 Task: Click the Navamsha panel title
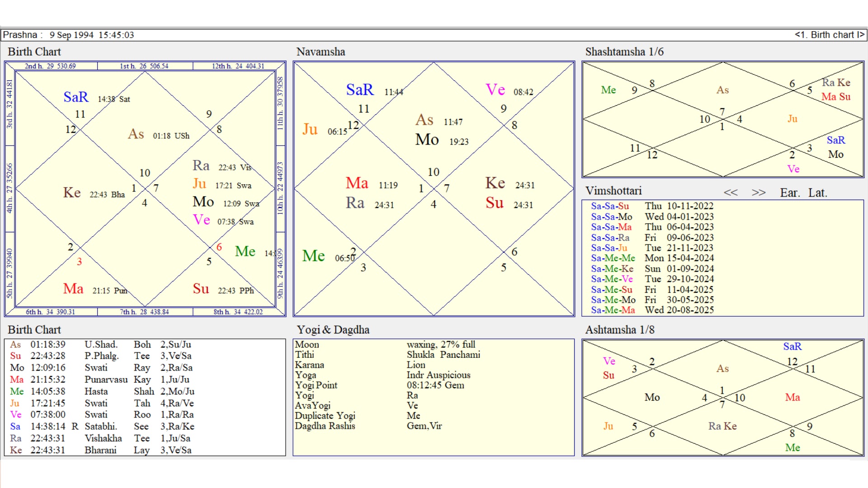(x=321, y=52)
